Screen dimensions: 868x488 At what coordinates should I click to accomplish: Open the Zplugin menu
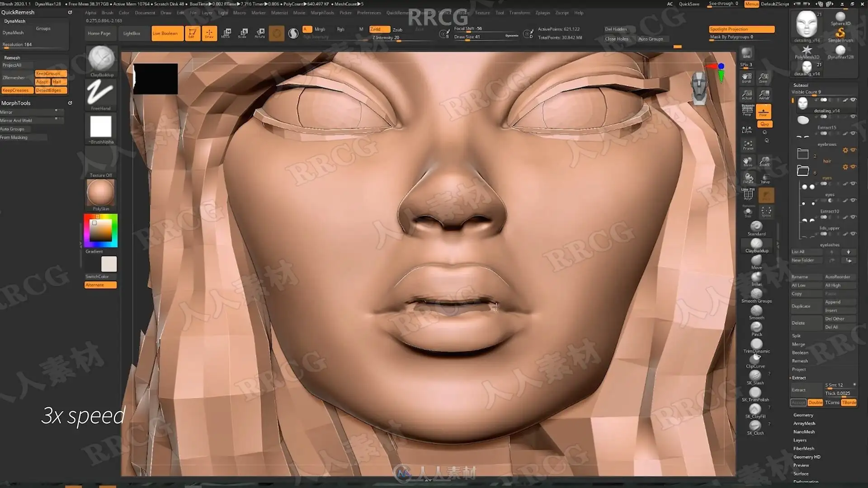click(542, 13)
